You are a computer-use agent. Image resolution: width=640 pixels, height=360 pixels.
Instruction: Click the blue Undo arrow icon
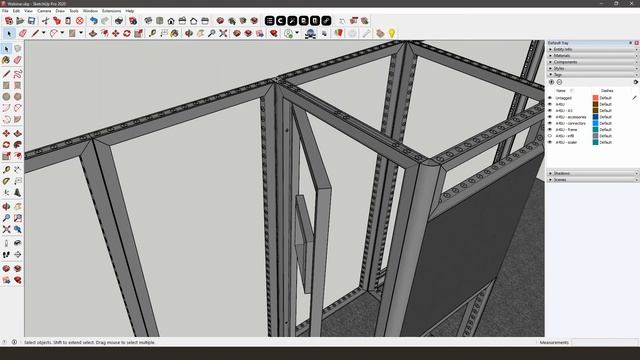pos(93,20)
